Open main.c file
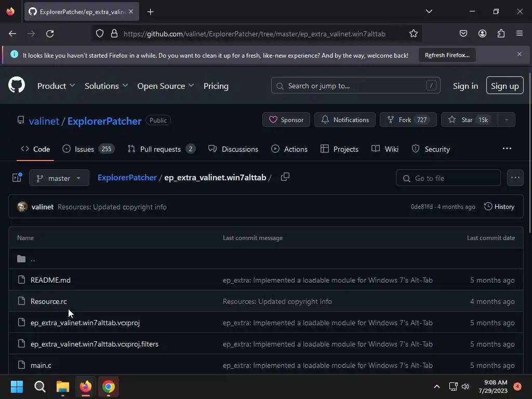This screenshot has width=532, height=399. [41, 365]
